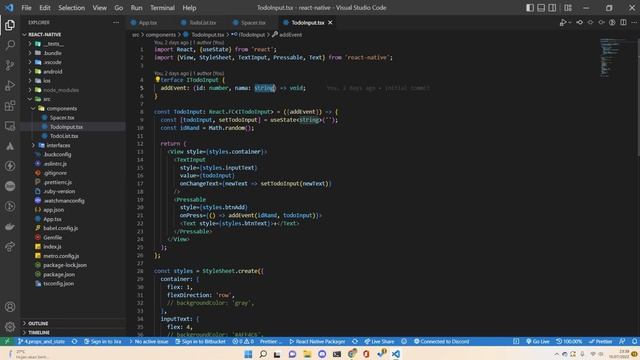Toggle the secondary side bar layout button
Image resolution: width=640 pixels, height=360 pixels.
point(552,8)
